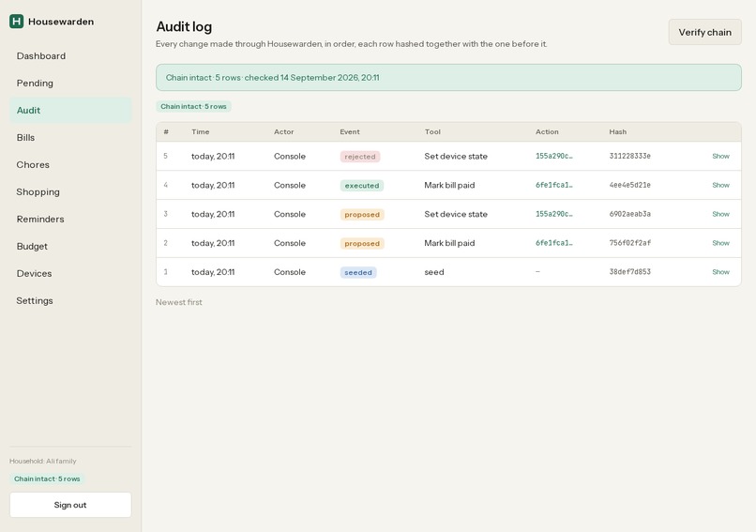Click the proposed badge in row 3

pyautogui.click(x=362, y=215)
